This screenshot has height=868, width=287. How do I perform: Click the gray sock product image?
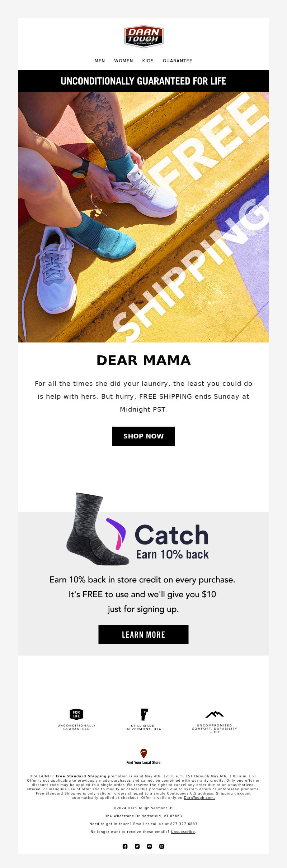[98, 529]
